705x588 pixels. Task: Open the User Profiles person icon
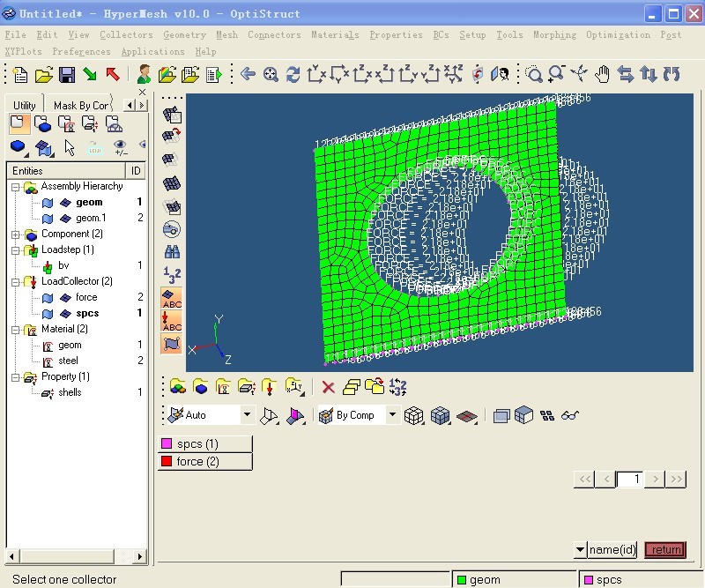(144, 74)
